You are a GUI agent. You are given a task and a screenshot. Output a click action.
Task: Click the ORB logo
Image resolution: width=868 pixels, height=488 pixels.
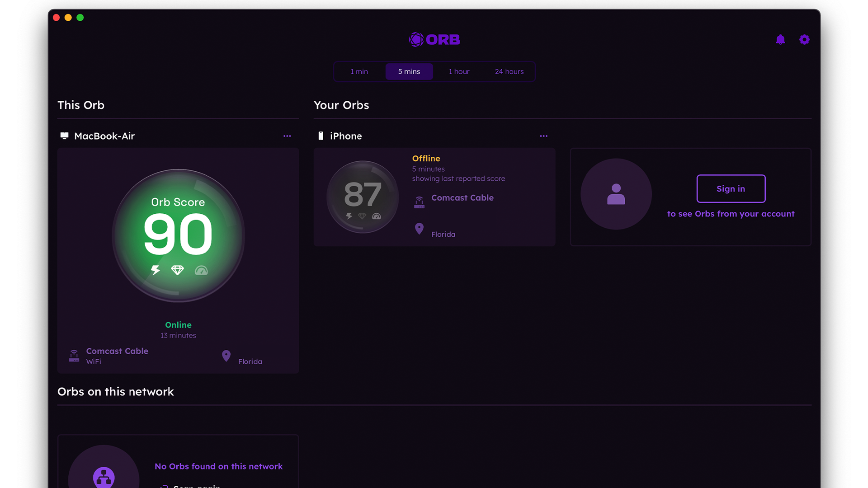pos(434,40)
